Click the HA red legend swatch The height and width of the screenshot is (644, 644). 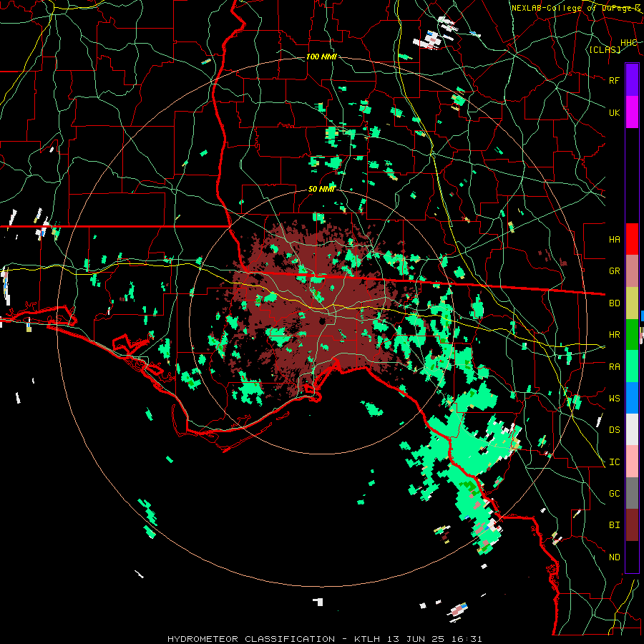click(x=632, y=239)
